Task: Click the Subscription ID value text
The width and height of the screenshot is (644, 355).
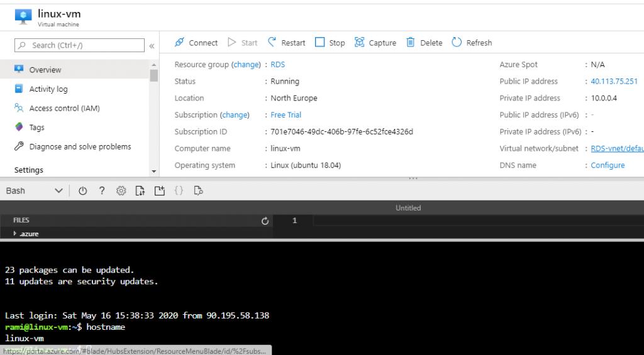Action: click(x=341, y=132)
